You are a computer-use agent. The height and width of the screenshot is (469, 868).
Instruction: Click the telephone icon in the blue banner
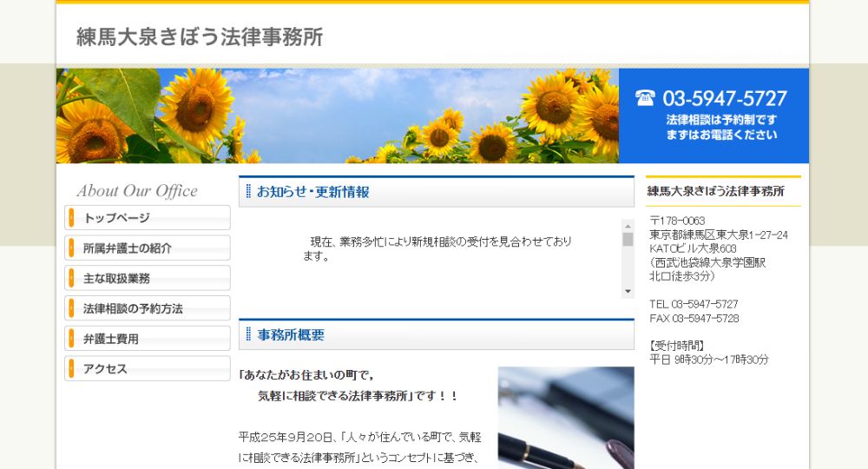click(x=645, y=98)
